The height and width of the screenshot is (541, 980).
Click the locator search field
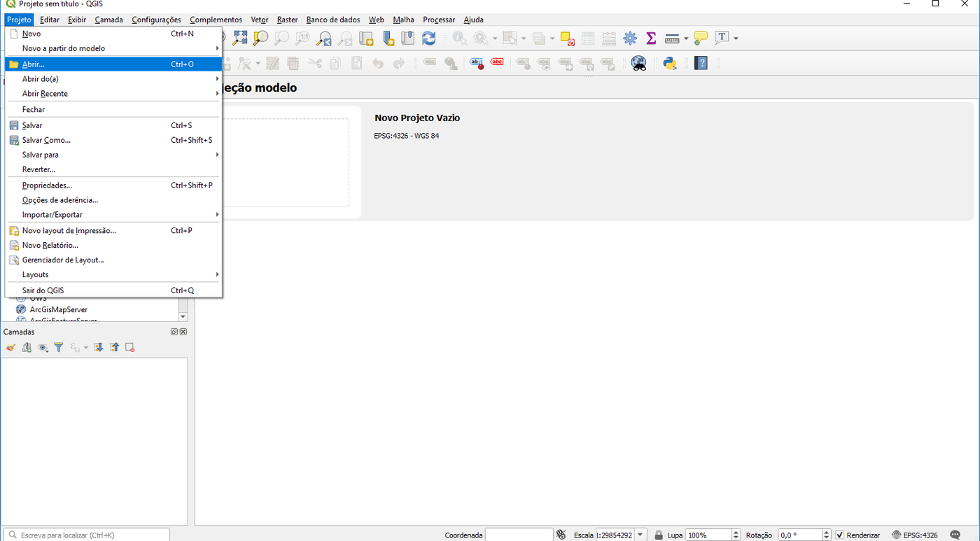[x=87, y=535]
